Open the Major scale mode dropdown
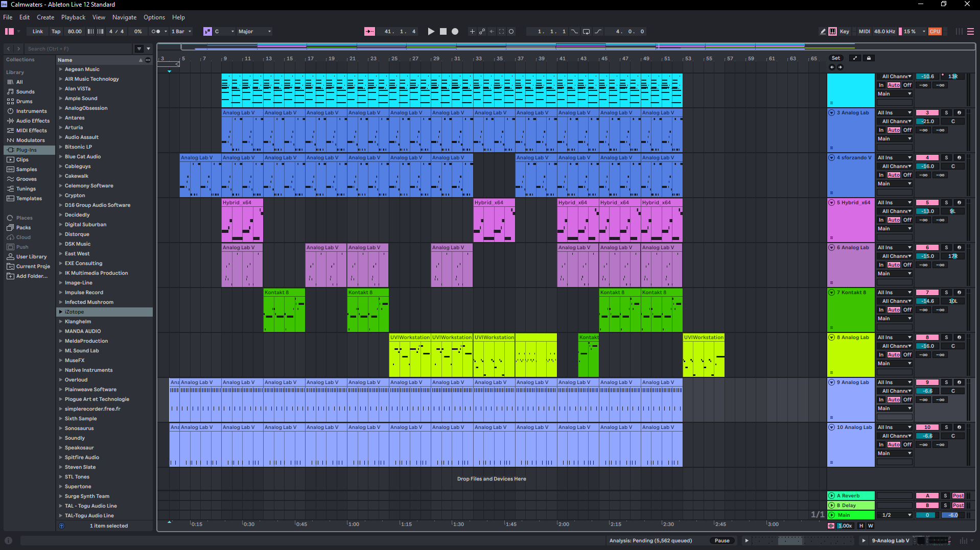Screen dimensions: 980x550 254,32
